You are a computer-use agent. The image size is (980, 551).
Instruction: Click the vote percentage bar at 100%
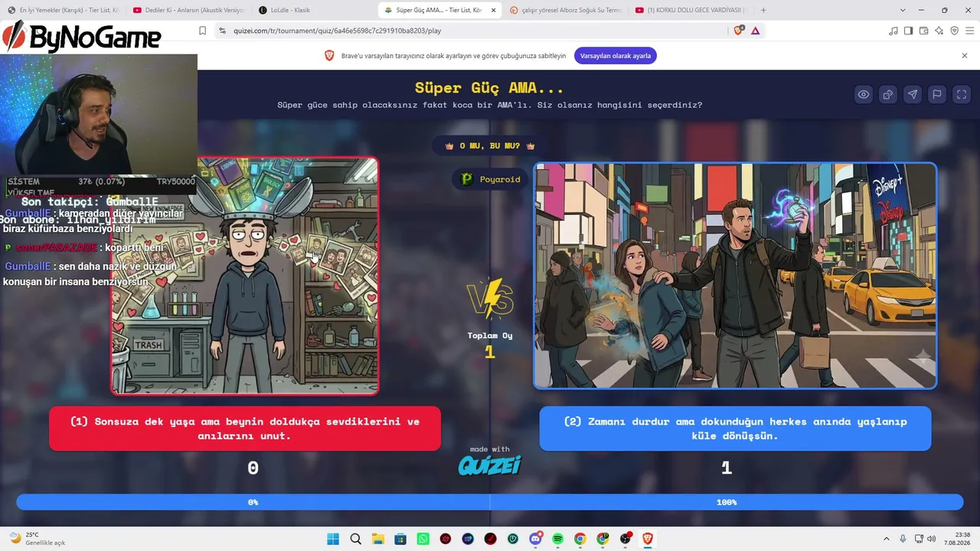727,502
